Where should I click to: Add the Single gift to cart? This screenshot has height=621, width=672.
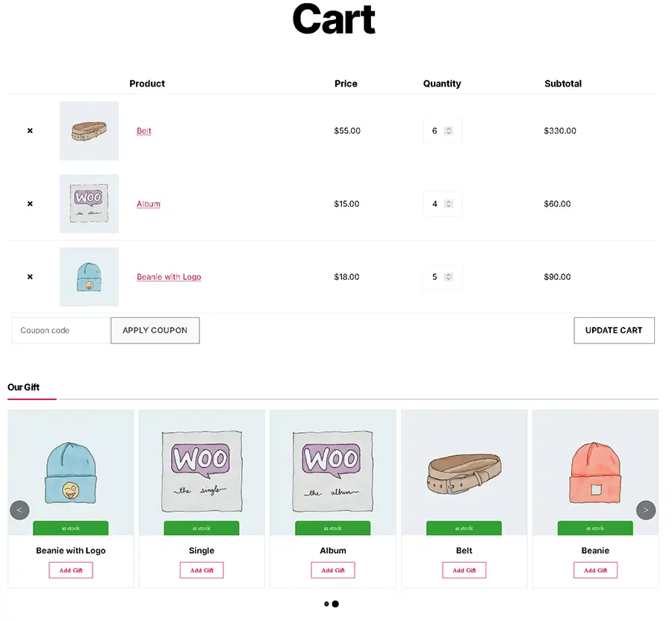(202, 570)
